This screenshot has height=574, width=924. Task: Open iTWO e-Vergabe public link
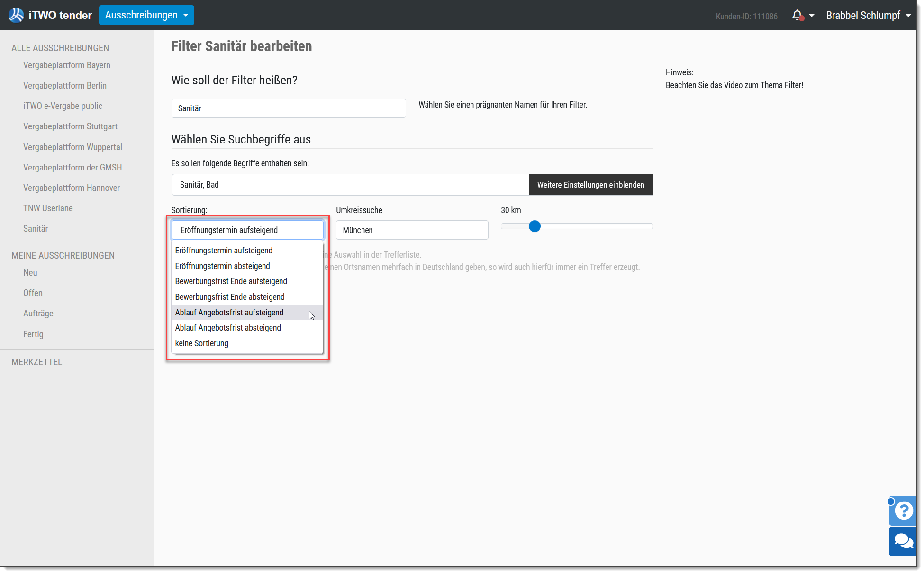[63, 106]
